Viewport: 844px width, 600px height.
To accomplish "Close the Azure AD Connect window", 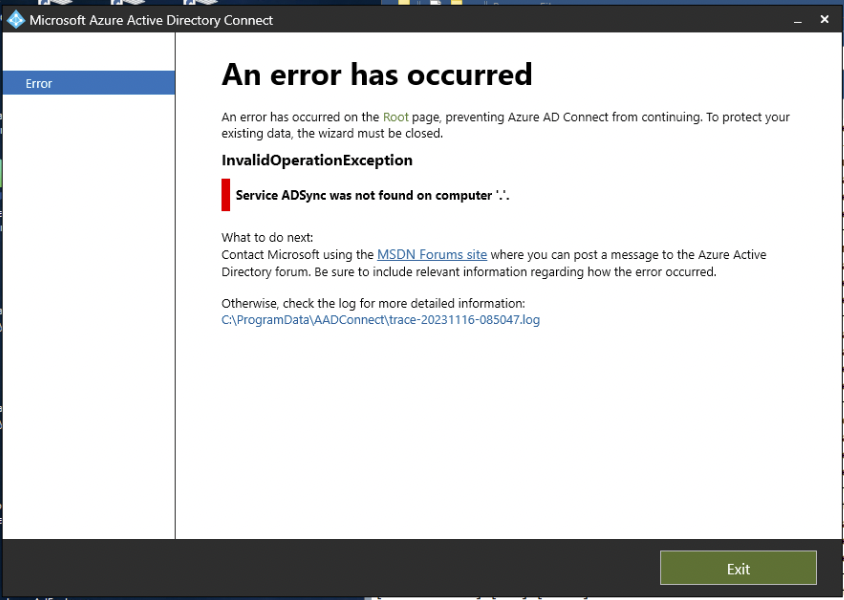I will (x=824, y=19).
